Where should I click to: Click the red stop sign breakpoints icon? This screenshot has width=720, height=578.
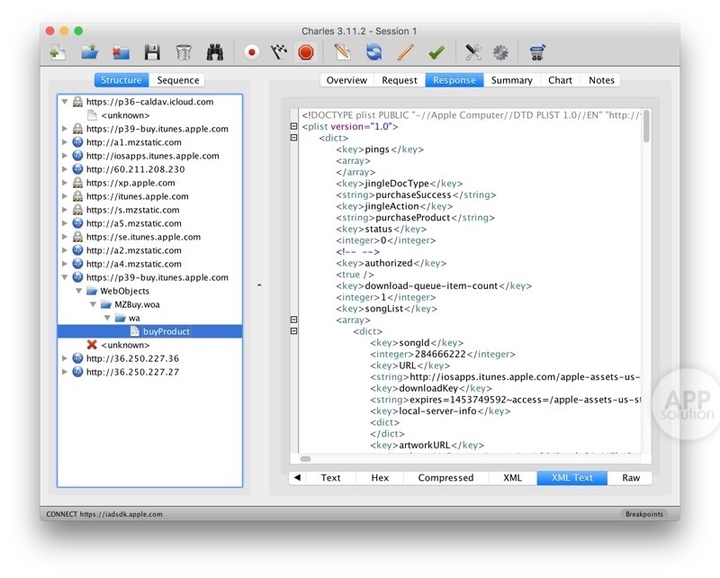(x=306, y=52)
